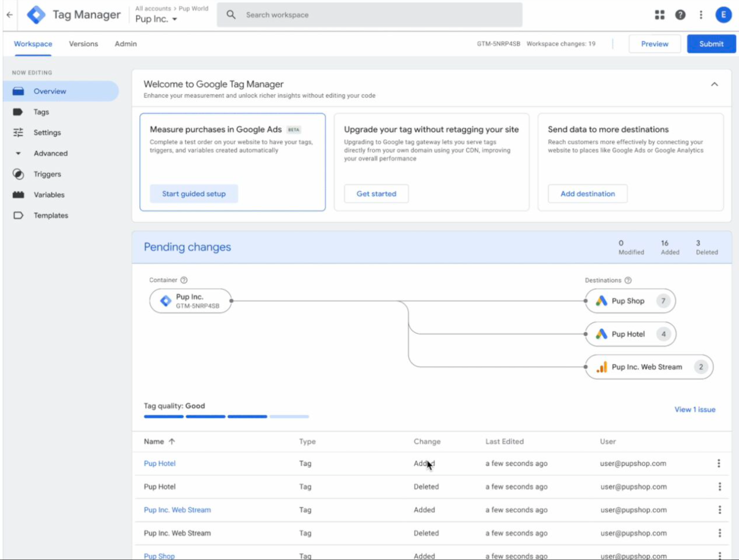Click the 3 Deleted count
This screenshot has width=739, height=560.
(x=707, y=247)
